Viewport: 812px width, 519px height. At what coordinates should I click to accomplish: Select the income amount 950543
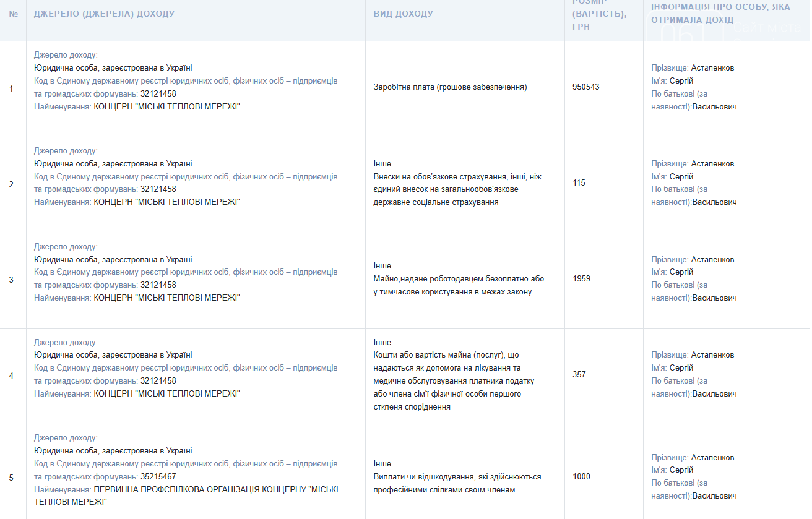(x=585, y=87)
